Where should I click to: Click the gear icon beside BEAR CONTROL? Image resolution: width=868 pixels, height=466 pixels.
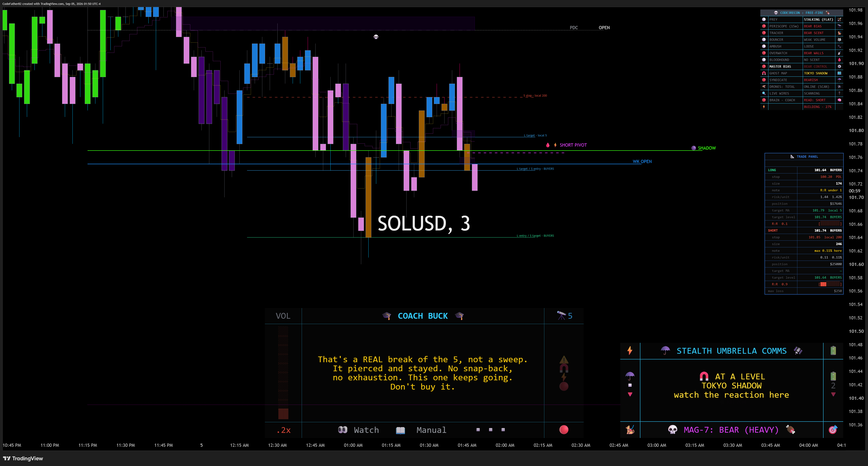click(839, 66)
